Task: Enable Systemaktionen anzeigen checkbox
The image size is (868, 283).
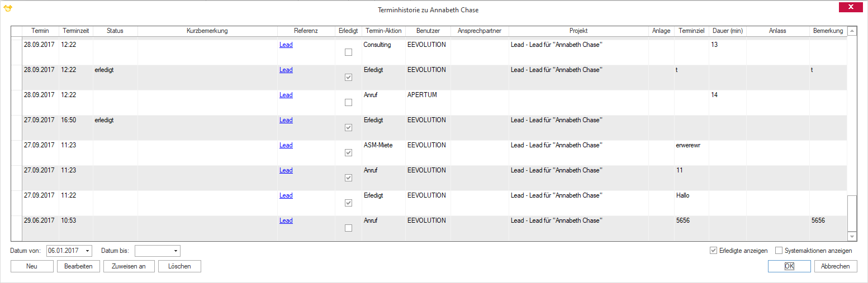Action: click(x=779, y=251)
